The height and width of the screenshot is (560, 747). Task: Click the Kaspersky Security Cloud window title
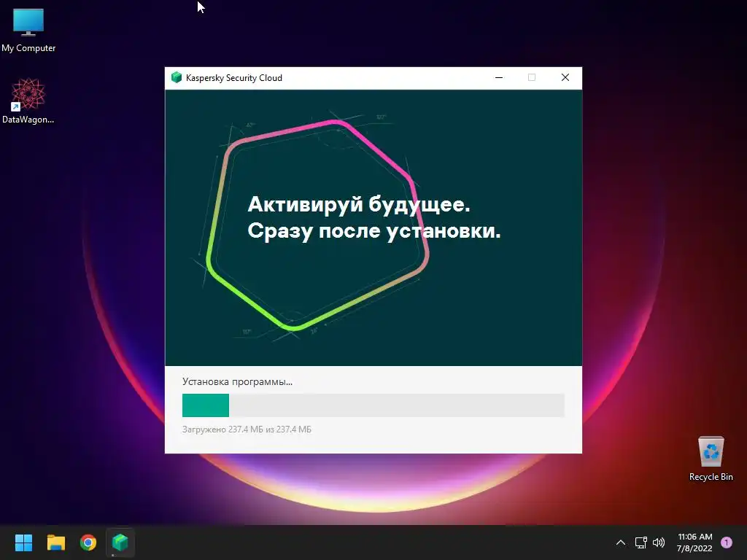click(x=234, y=78)
